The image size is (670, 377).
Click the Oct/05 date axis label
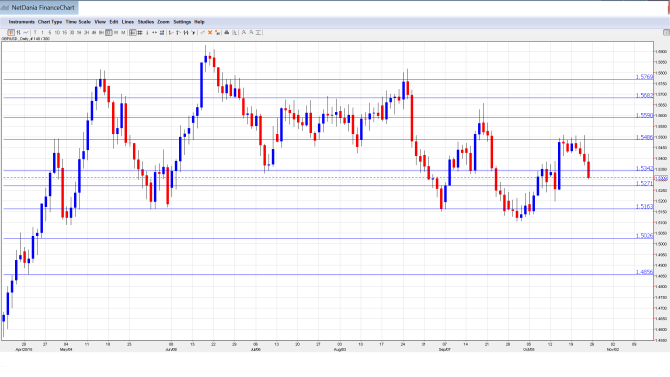(x=529, y=349)
